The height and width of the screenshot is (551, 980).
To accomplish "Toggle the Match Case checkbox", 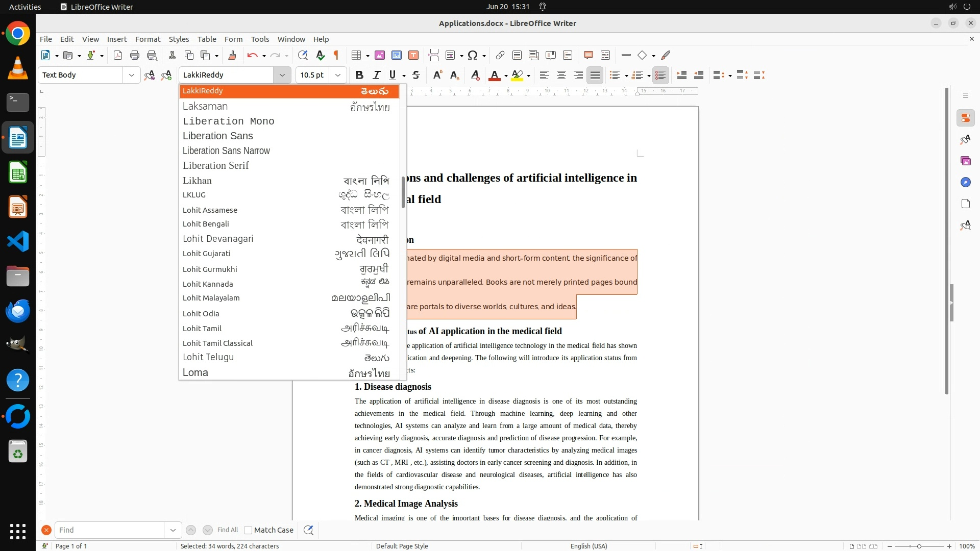I will coord(249,530).
